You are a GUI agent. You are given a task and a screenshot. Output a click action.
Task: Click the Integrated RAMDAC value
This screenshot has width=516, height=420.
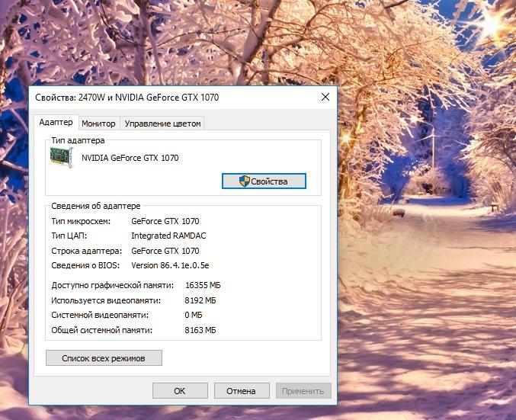pyautogui.click(x=168, y=236)
